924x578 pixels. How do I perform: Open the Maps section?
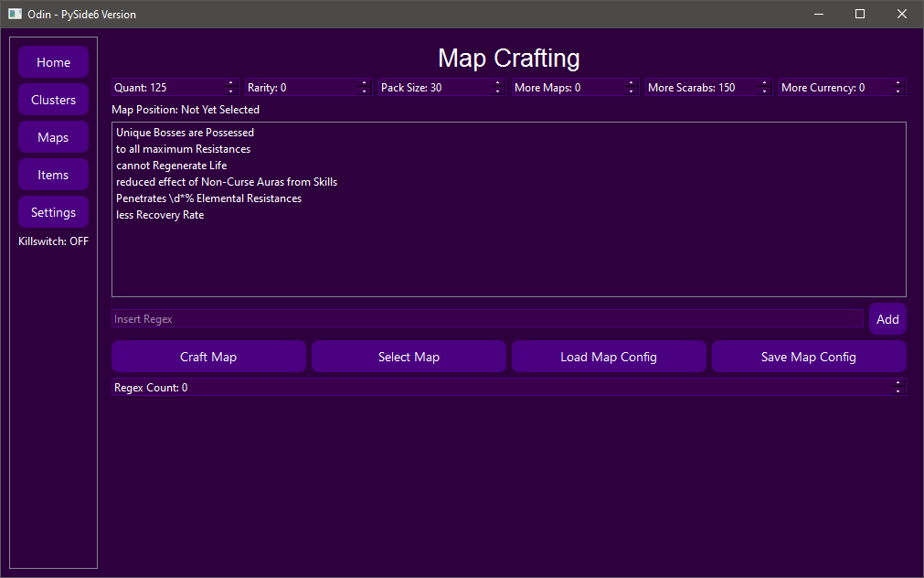(x=53, y=136)
